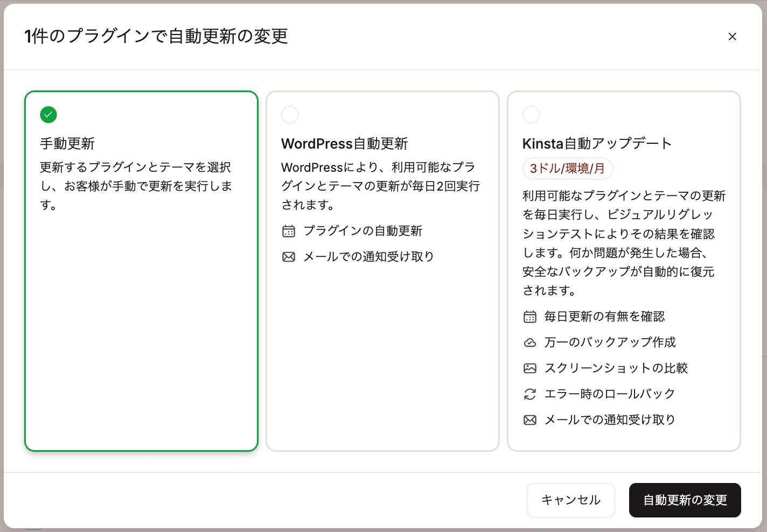Click the キャンセル button
The width and height of the screenshot is (767, 532).
point(570,500)
